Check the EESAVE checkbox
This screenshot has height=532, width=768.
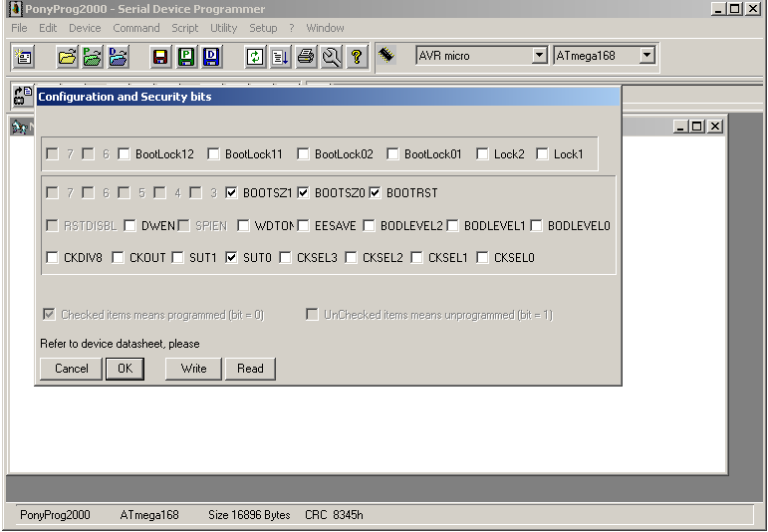[x=303, y=226]
